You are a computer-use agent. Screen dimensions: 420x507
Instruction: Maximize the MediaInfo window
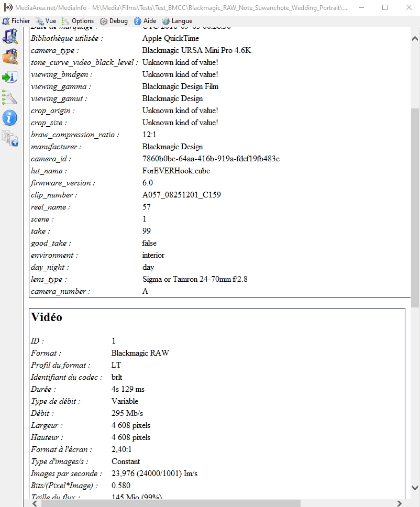coord(385,7)
